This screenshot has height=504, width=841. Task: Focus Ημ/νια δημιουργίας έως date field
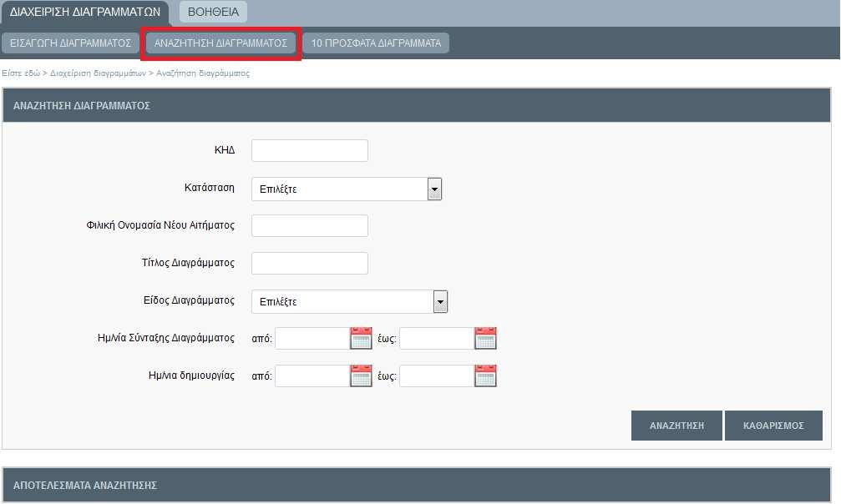coord(437,375)
